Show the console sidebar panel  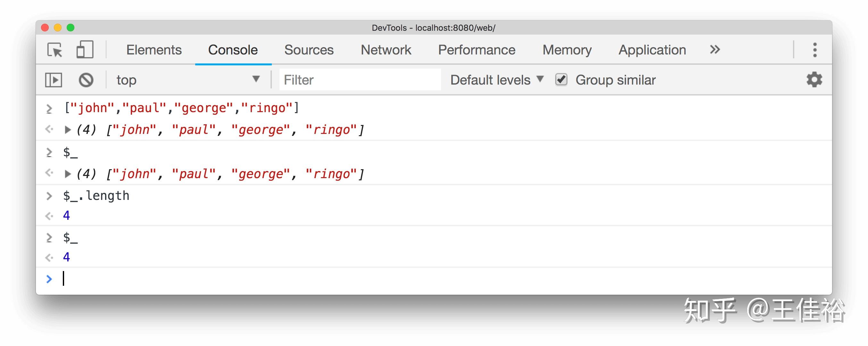(54, 80)
